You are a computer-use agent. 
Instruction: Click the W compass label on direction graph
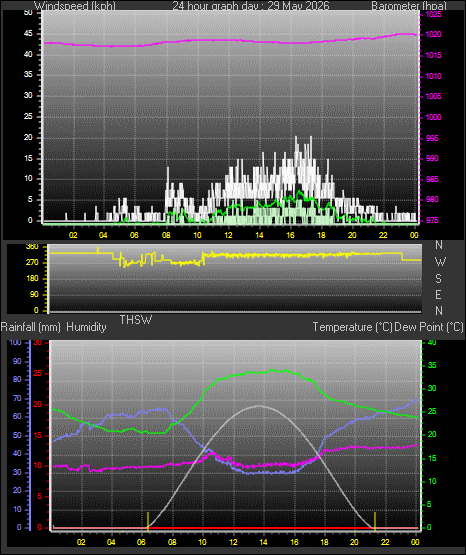pyautogui.click(x=440, y=262)
